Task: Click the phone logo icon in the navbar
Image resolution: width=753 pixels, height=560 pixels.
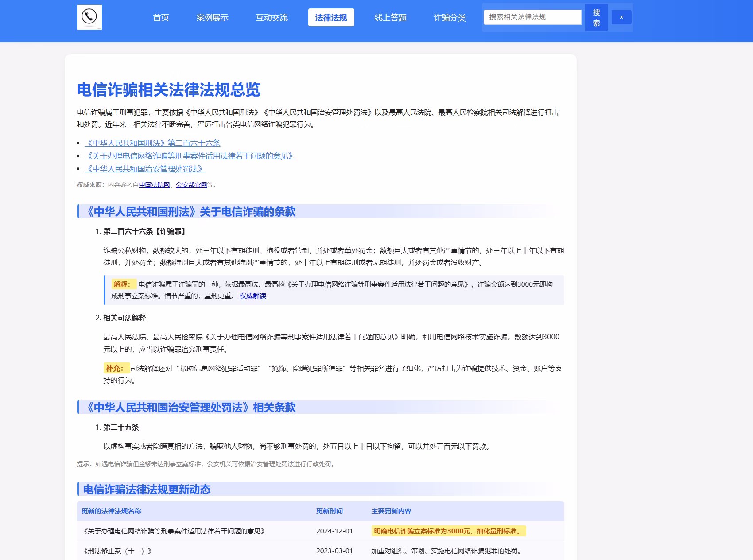Action: pos(90,17)
